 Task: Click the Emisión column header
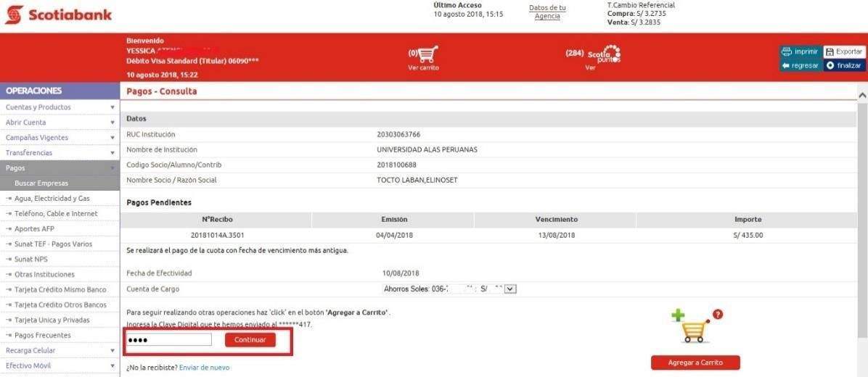(394, 220)
